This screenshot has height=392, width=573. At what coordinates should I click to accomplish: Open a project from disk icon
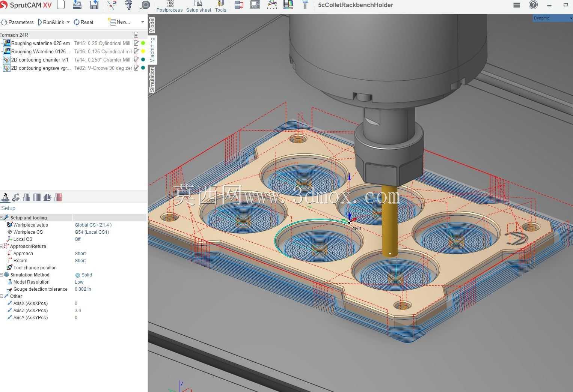click(x=77, y=5)
